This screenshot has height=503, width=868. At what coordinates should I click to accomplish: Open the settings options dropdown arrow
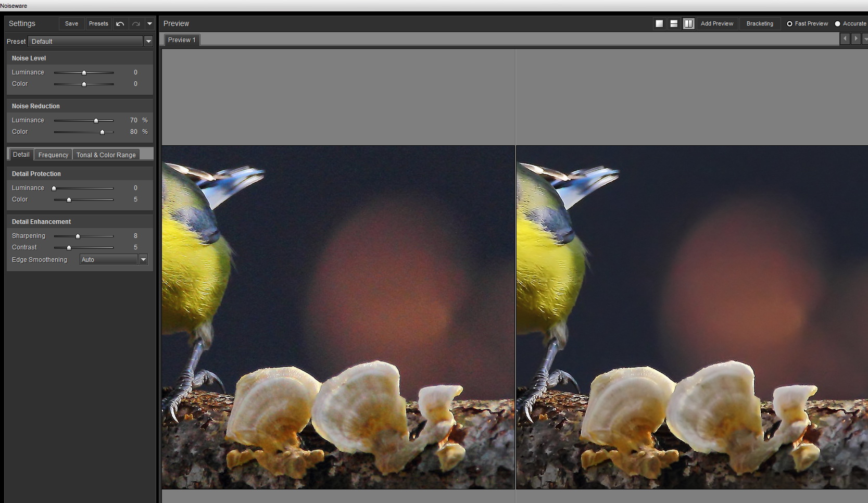point(149,23)
